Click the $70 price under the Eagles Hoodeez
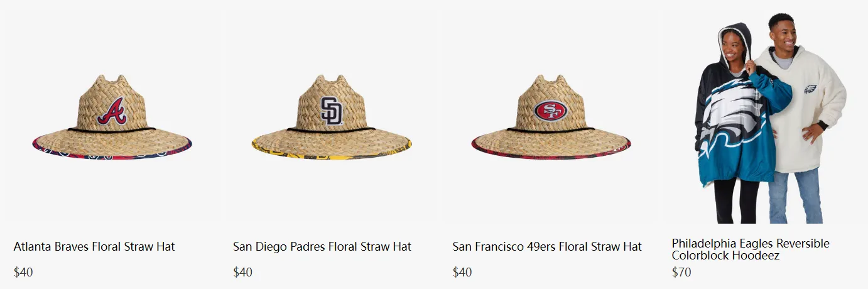The image size is (868, 289). tap(681, 273)
